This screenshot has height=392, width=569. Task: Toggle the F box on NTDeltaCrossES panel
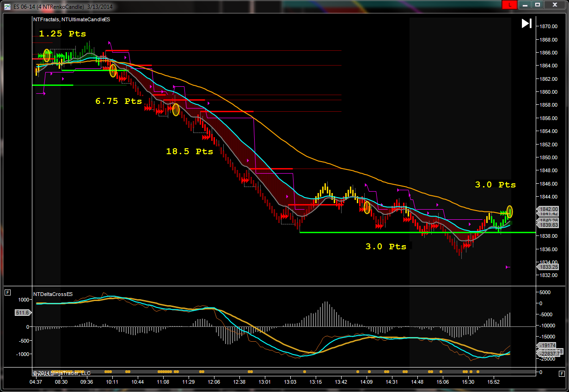(x=7, y=292)
